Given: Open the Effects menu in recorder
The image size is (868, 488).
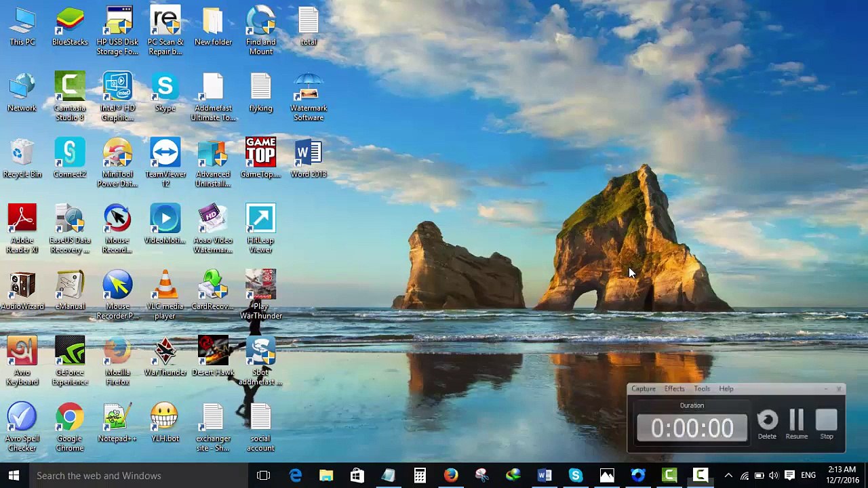Looking at the screenshot, I should [x=674, y=389].
